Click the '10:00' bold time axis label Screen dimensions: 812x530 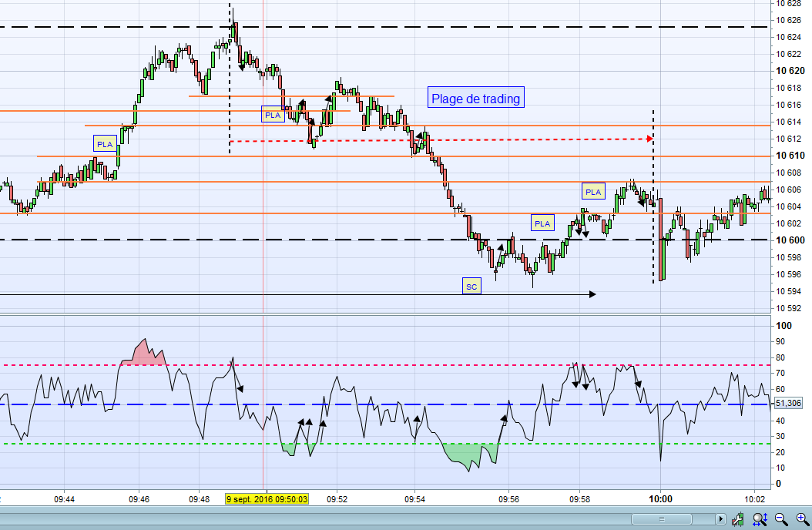coord(660,499)
